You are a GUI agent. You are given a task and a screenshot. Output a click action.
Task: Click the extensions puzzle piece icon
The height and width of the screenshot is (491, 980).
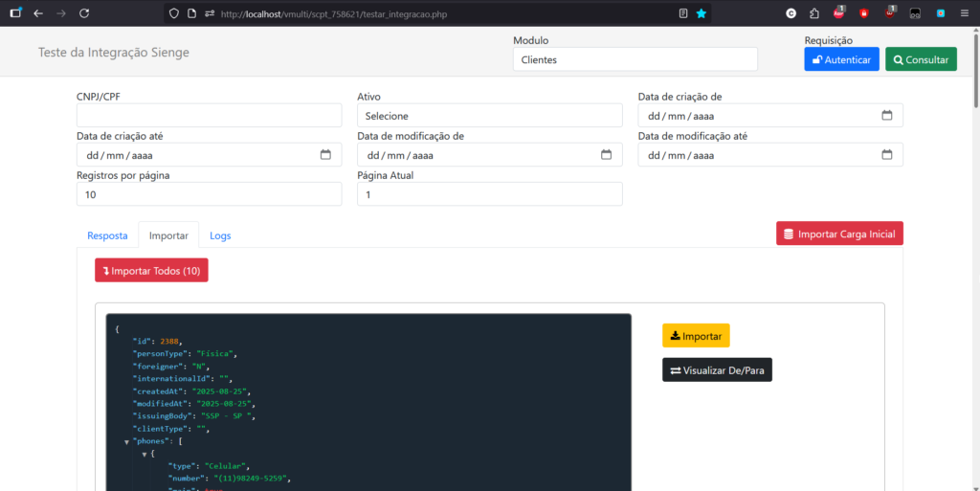pyautogui.click(x=813, y=13)
